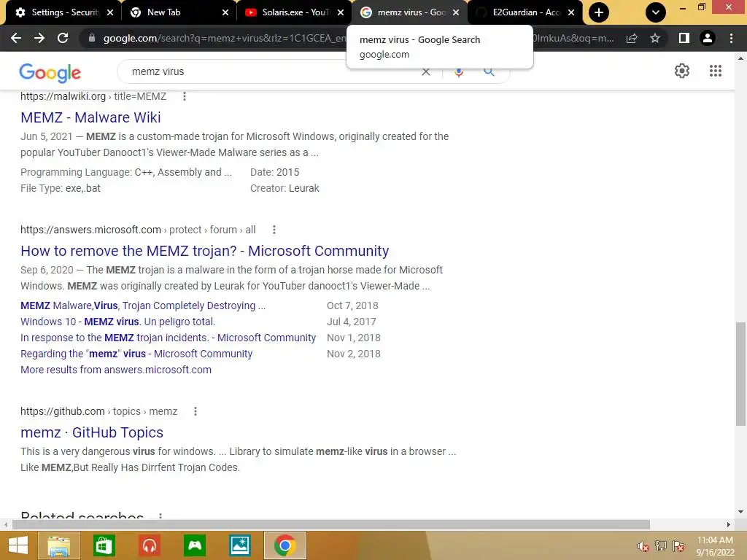Focus the Chrome address bar URL
Viewport: 747px width, 560px height.
click(x=224, y=38)
